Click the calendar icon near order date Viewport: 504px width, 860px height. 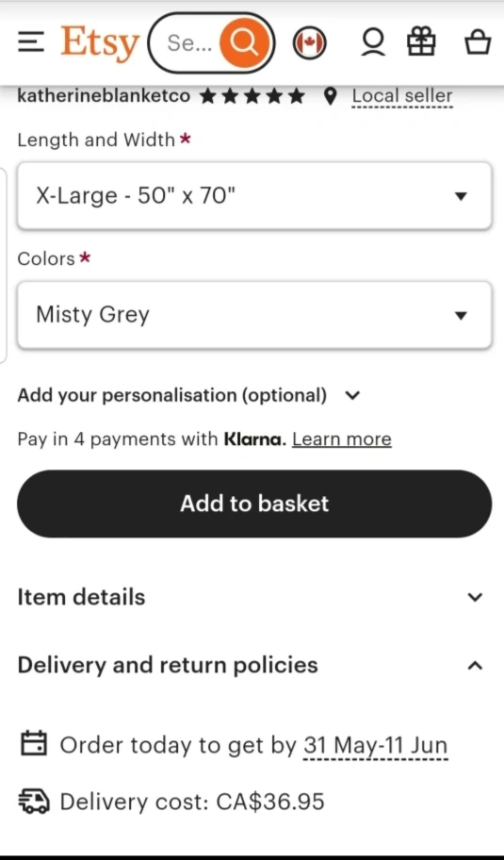(33, 744)
